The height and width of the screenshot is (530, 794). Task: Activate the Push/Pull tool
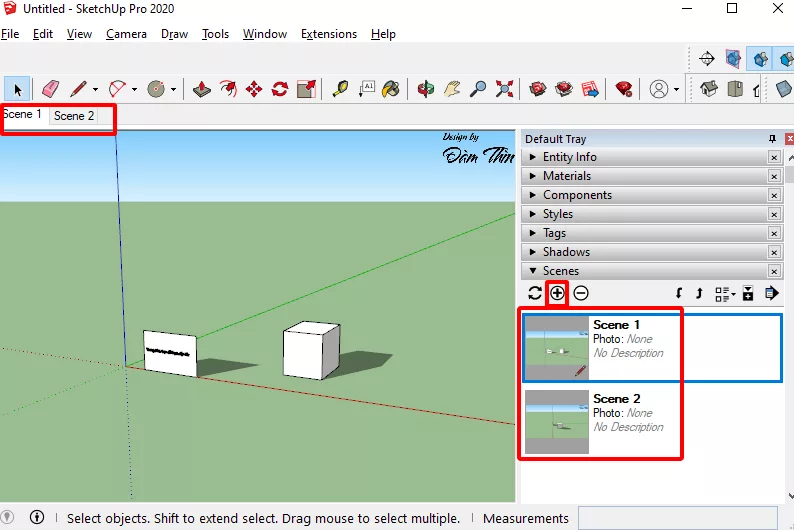tap(202, 90)
